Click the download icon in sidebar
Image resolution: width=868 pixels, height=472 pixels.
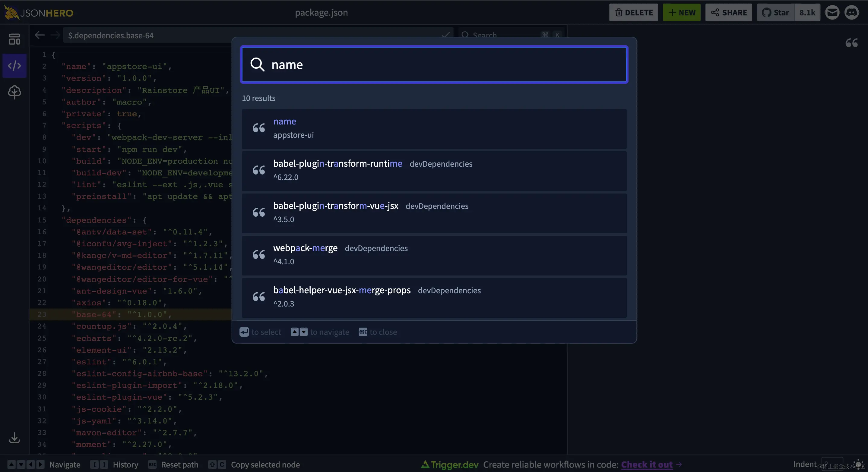(x=14, y=437)
